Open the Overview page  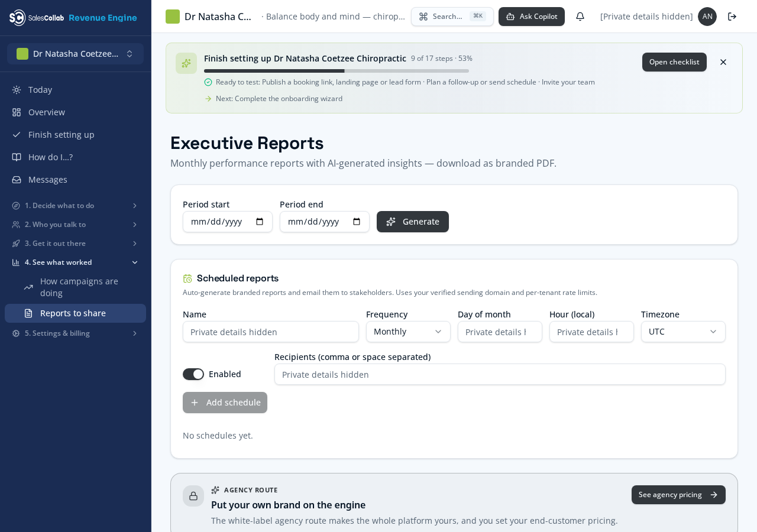click(x=76, y=112)
